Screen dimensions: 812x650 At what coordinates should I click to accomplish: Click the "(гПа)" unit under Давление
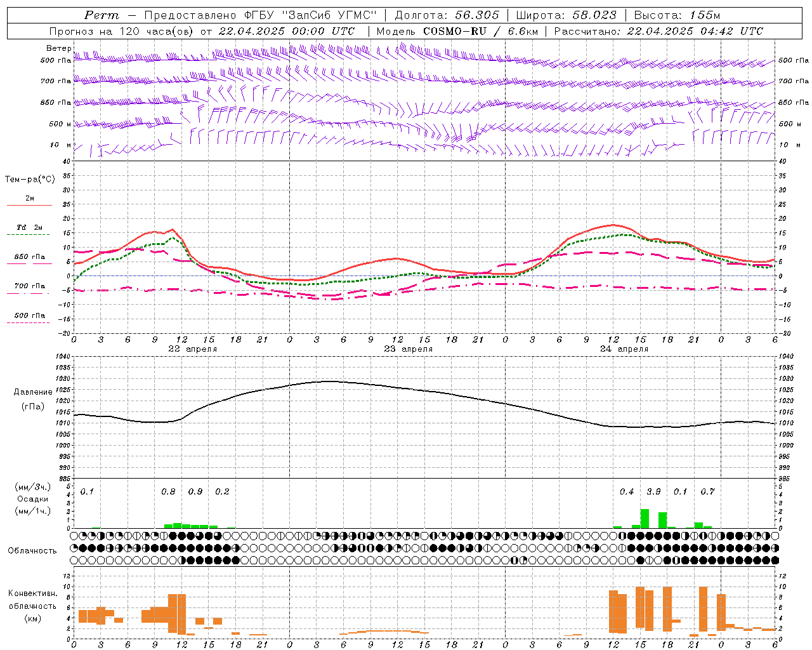pyautogui.click(x=33, y=406)
